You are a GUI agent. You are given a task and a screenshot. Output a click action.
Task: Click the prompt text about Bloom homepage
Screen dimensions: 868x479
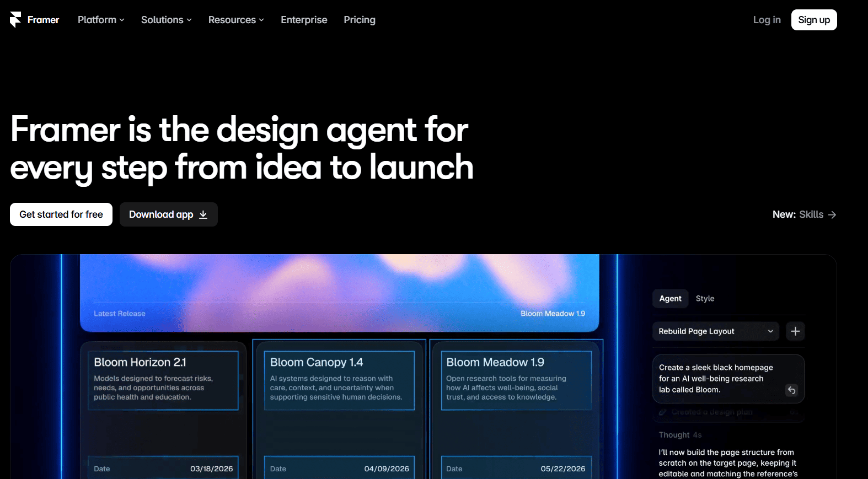tap(716, 379)
